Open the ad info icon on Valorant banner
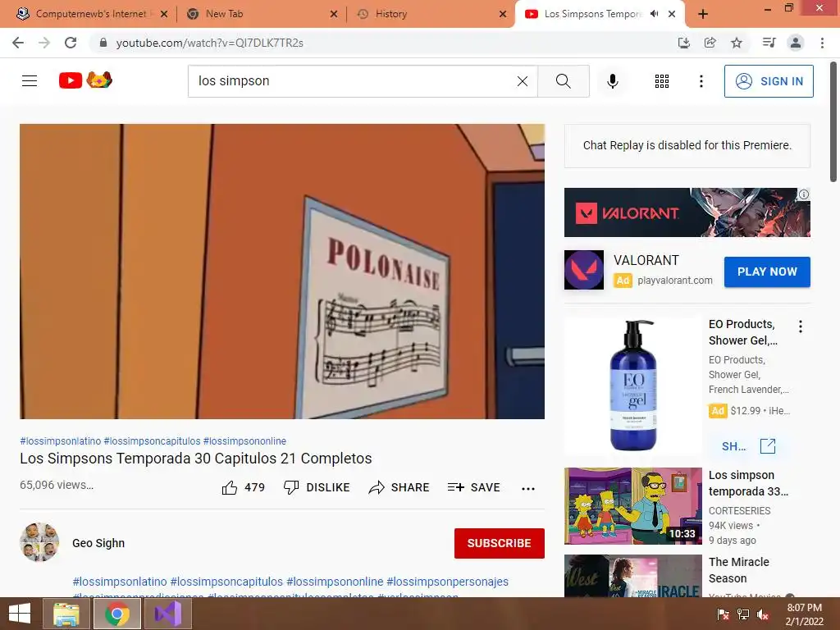Viewport: 840px width, 630px height. pyautogui.click(x=804, y=194)
